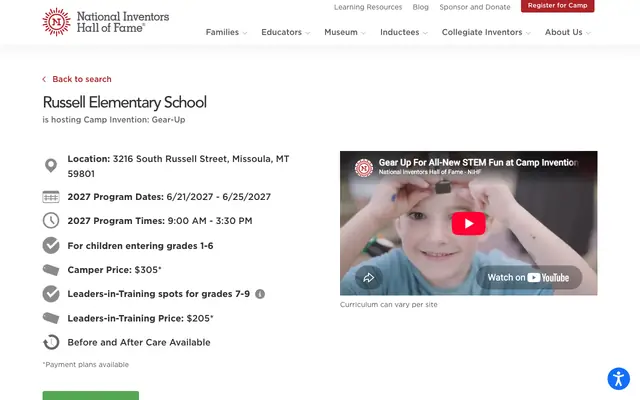
Task: Click the 6/21/2027 - 6/25/2027 dates text
Action: (218, 197)
